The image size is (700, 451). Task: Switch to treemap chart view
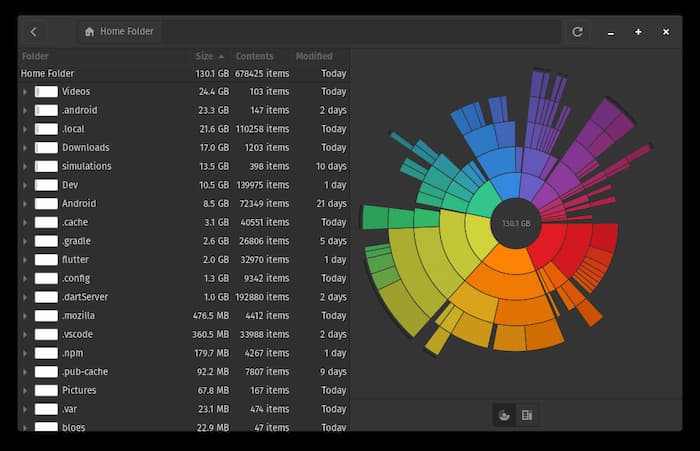click(527, 415)
